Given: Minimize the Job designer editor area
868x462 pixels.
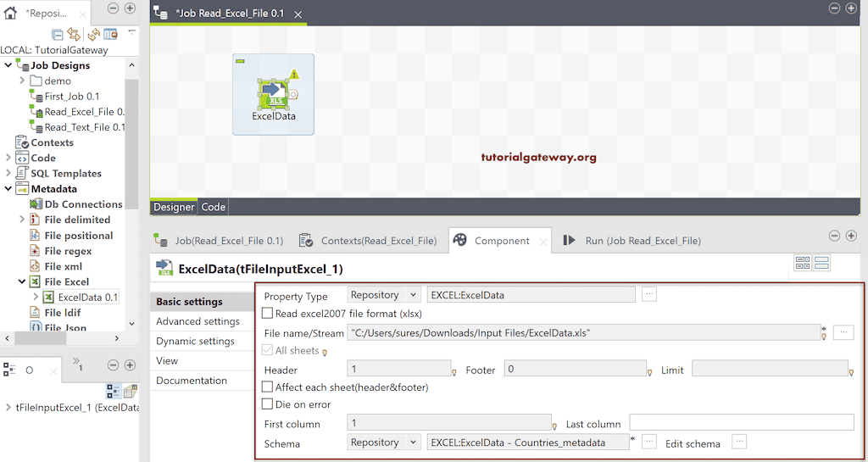Looking at the screenshot, I should tap(835, 8).
